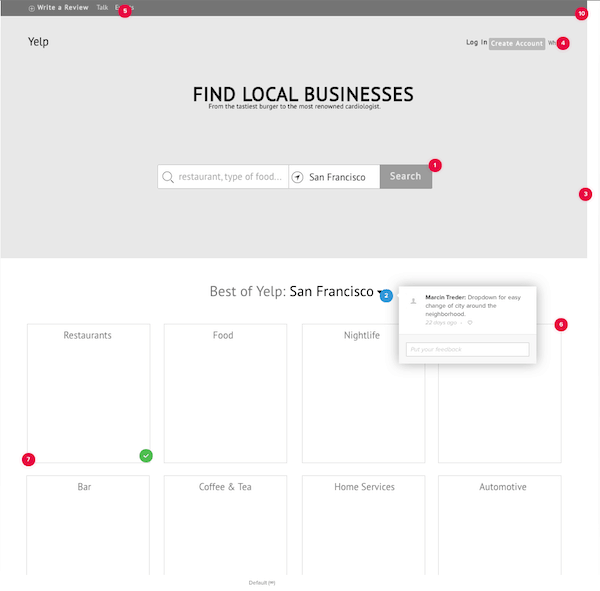Open comment pin number 3 at right edge
This screenshot has width=600, height=591.
pos(585,194)
